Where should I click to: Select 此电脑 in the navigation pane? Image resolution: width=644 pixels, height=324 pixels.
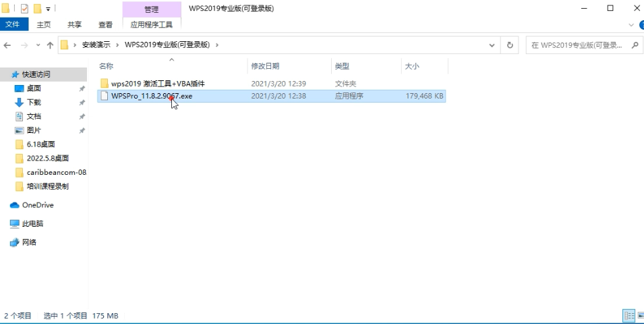pyautogui.click(x=32, y=223)
